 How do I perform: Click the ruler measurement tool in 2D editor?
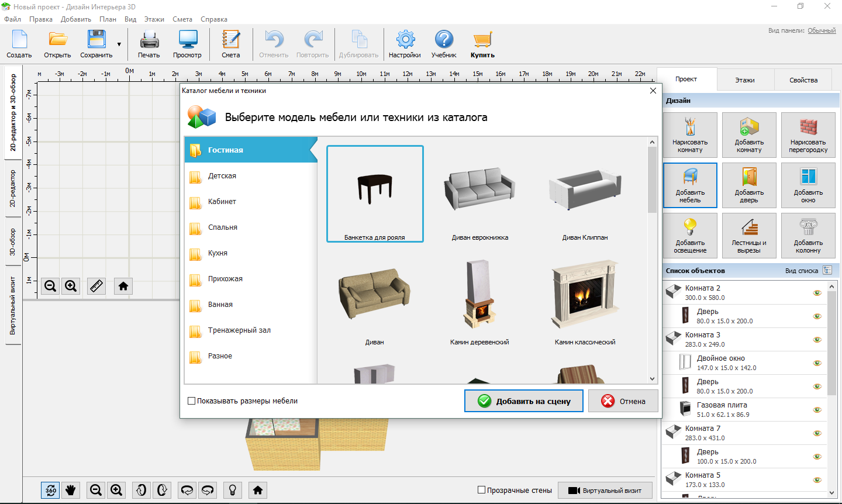click(x=96, y=286)
